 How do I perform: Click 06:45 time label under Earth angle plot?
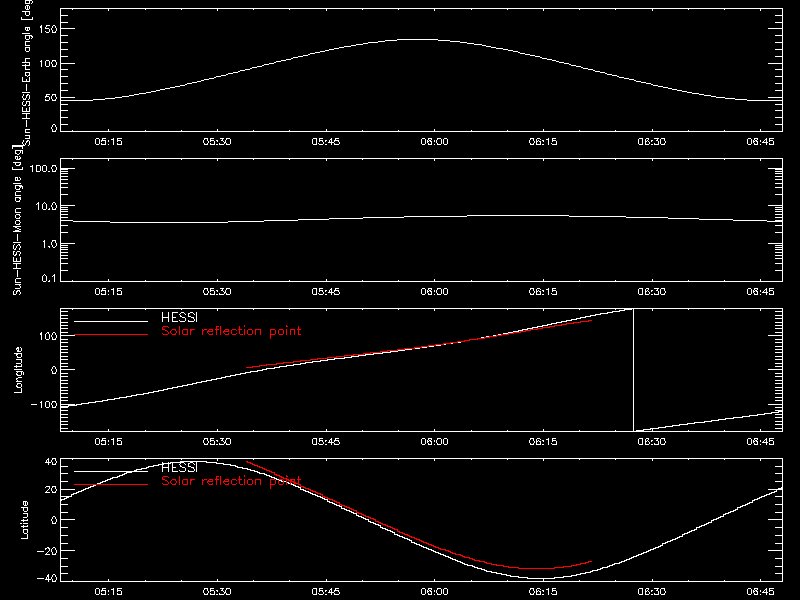pyautogui.click(x=760, y=142)
